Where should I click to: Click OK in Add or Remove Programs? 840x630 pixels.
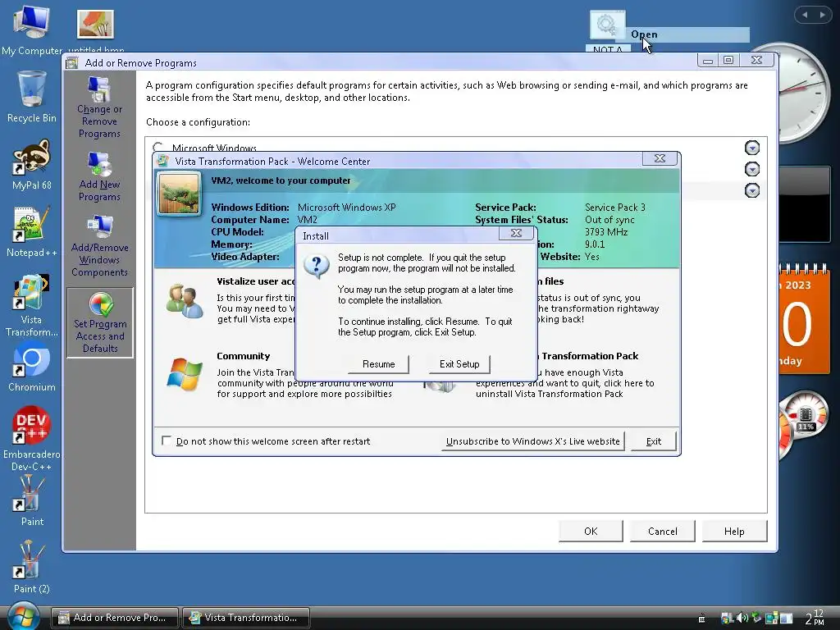click(x=591, y=531)
